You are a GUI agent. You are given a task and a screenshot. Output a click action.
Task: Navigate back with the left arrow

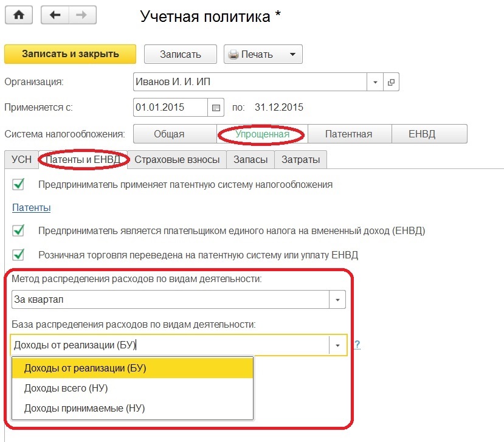point(55,15)
